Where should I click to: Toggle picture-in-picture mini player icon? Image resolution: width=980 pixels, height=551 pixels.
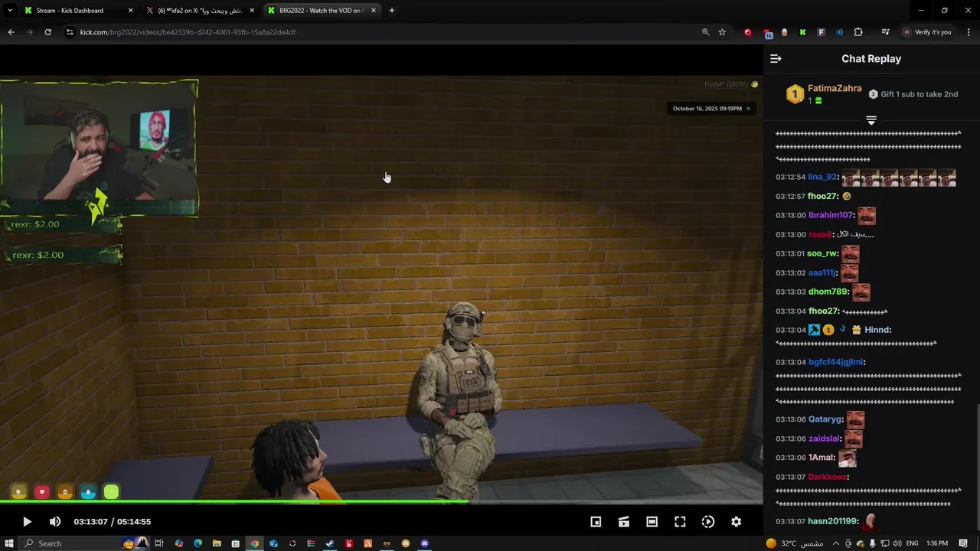click(596, 522)
